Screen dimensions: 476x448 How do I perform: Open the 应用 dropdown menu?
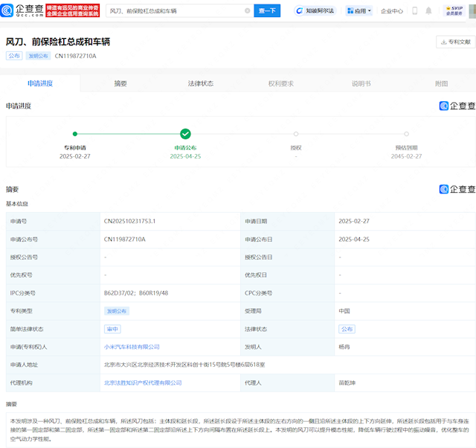359,11
